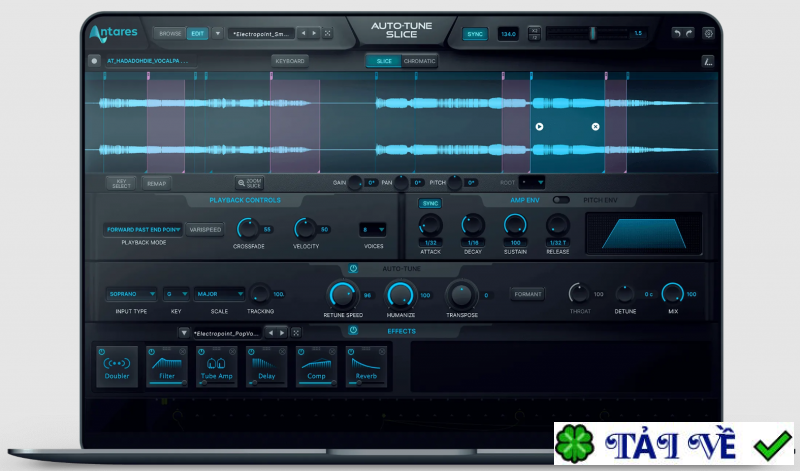Select the Filter effect module
The image size is (800, 471).
click(167, 367)
